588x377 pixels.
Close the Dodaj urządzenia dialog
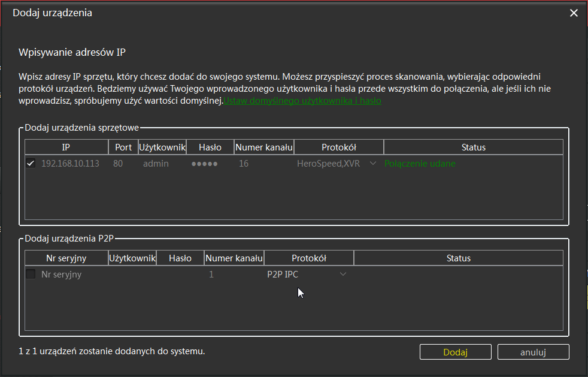(x=574, y=12)
